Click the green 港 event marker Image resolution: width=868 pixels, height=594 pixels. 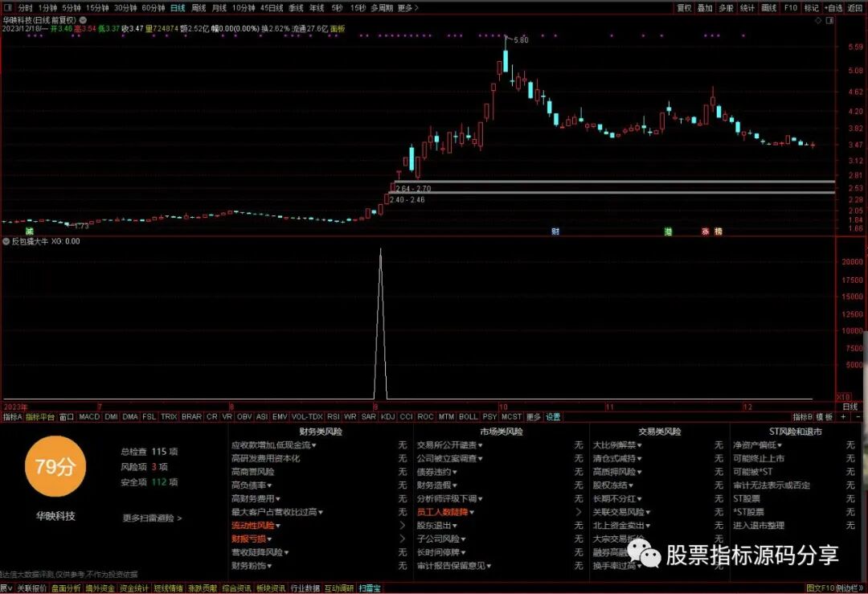(668, 231)
